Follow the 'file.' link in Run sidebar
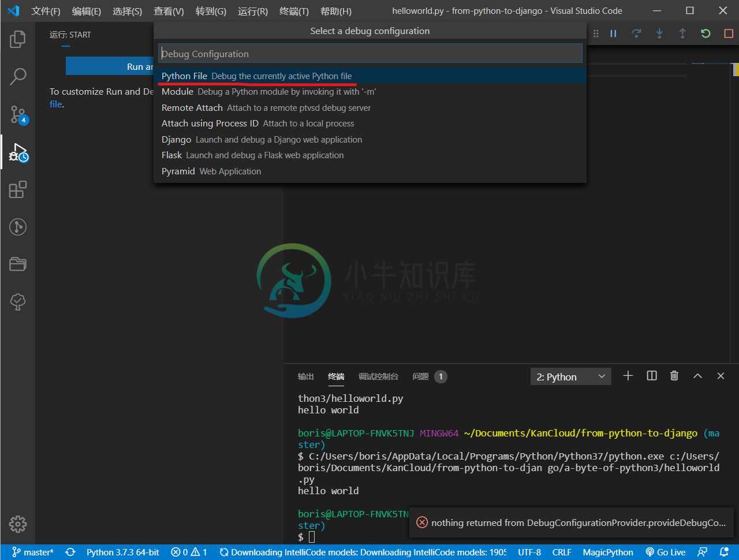739x560 pixels. pyautogui.click(x=56, y=104)
